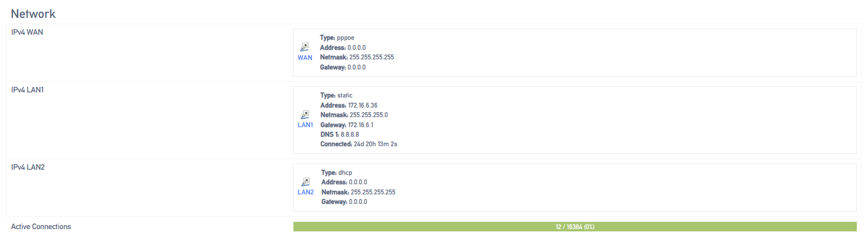Click the LAN1 address 172.16.6.36
This screenshot has width=868, height=242.
click(366, 105)
